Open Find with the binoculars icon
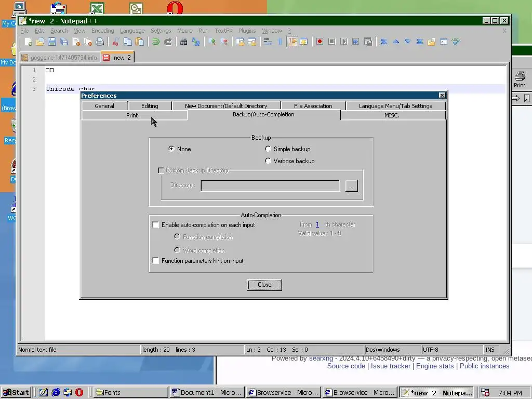532x399 pixels. (183, 42)
